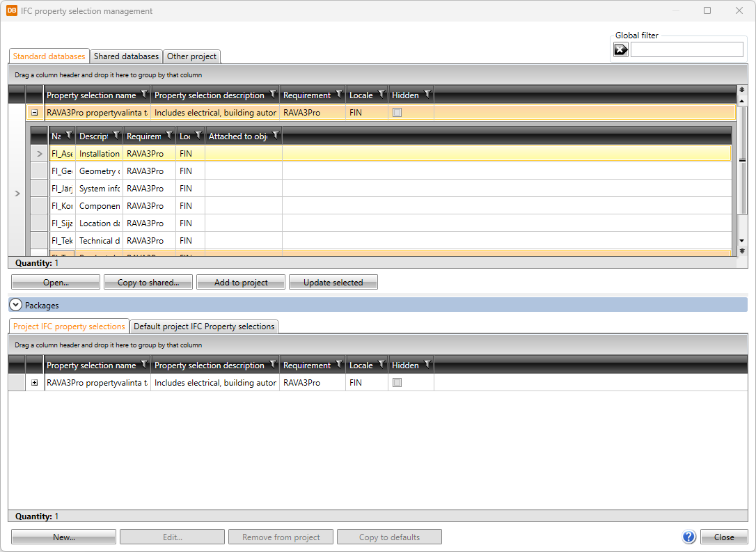Image resolution: width=756 pixels, height=552 pixels.
Task: Switch to the Shared databases tab
Action: click(126, 56)
